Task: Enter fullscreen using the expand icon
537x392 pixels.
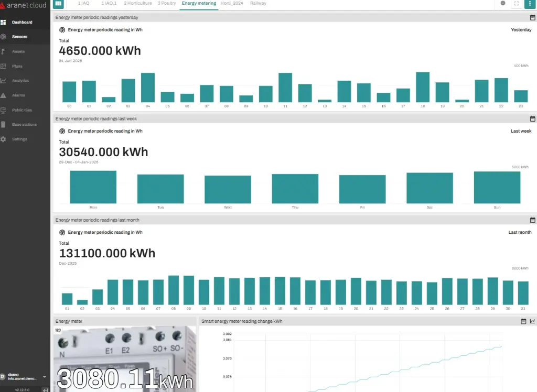Action: pyautogui.click(x=517, y=4)
